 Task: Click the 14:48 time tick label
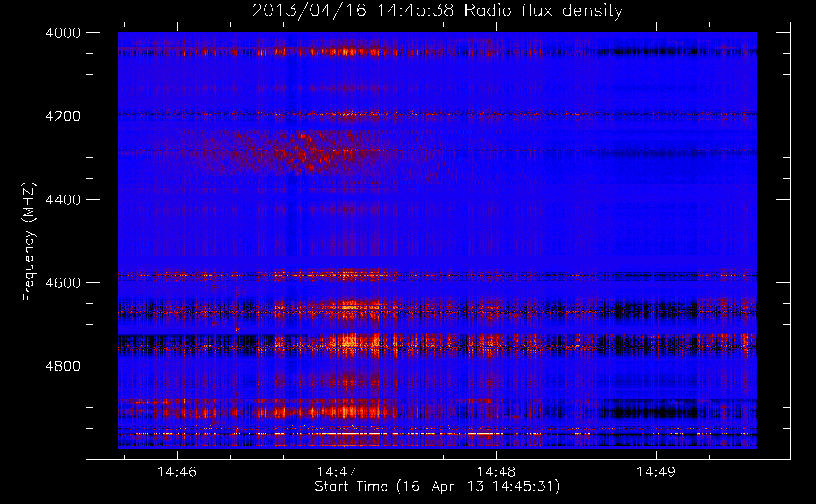[496, 472]
